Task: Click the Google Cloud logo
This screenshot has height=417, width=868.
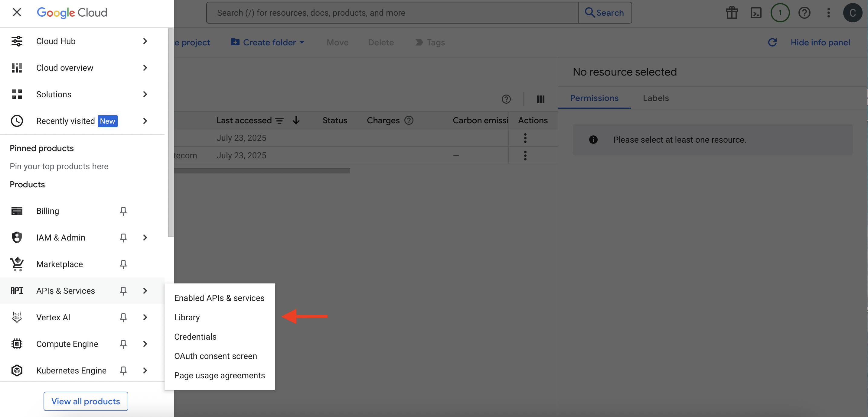Action: click(72, 13)
